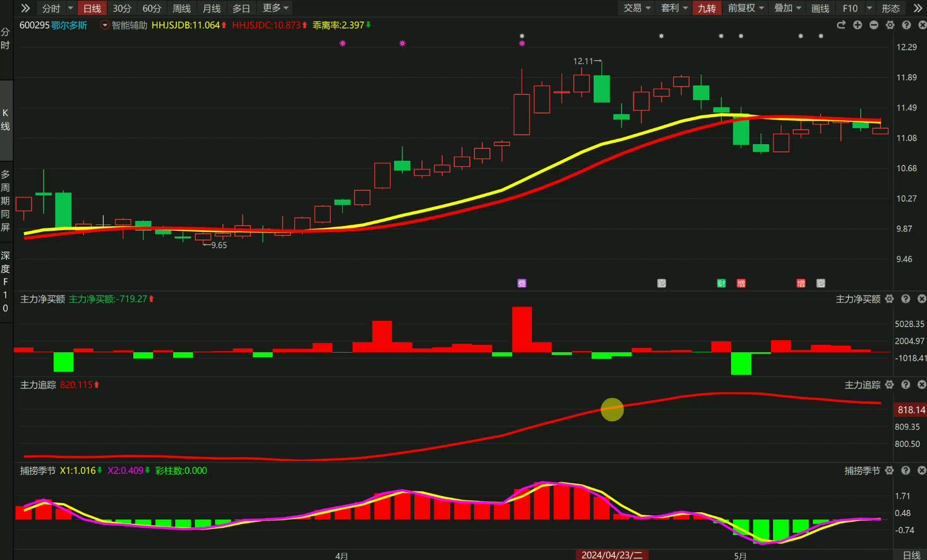Click second magenta star marker above chart
927x560 pixels.
coord(402,44)
